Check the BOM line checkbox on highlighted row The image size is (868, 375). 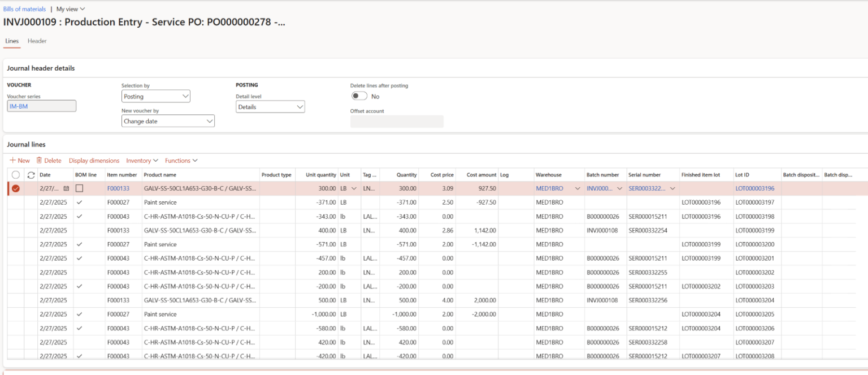pos(80,188)
